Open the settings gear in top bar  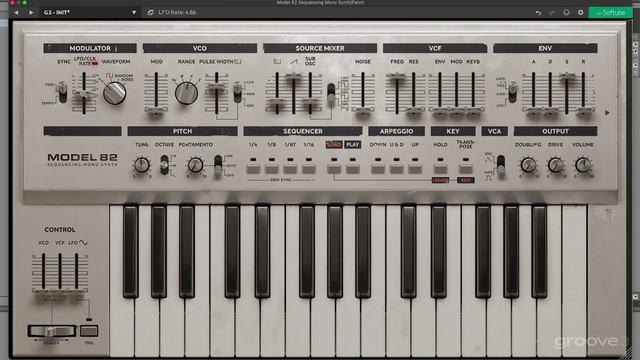(580, 13)
